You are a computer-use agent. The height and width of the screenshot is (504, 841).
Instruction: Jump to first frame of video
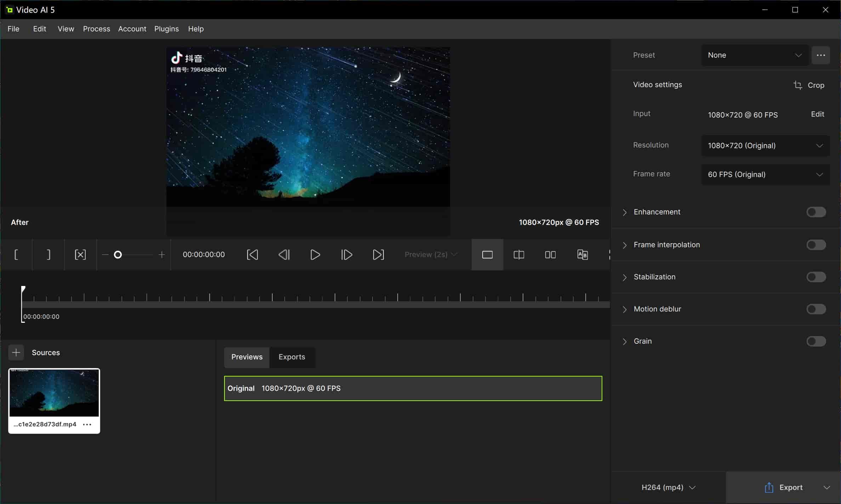pyautogui.click(x=252, y=254)
